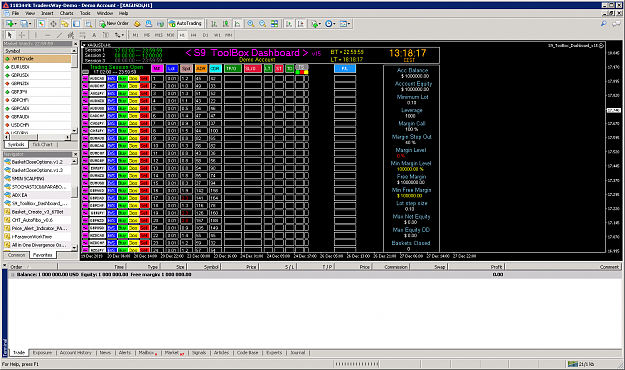Select the Text A drawing tool
The height and width of the screenshot is (370, 625).
pyautogui.click(x=94, y=35)
